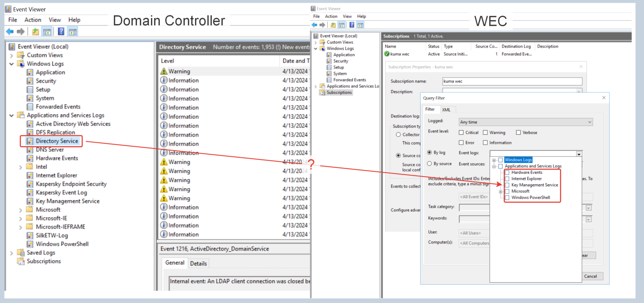This screenshot has width=644, height=303.
Task: Open the Logged Any time dropdown
Action: 526,122
